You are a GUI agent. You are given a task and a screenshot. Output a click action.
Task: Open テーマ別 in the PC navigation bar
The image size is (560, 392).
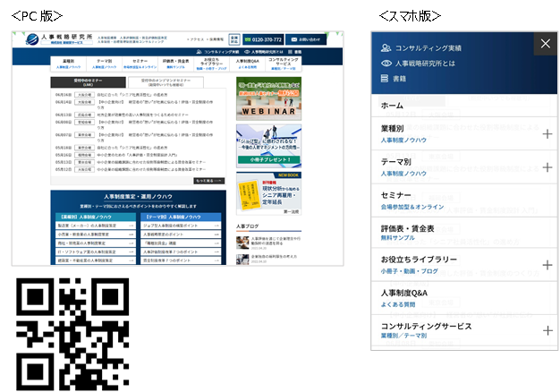pyautogui.click(x=104, y=64)
